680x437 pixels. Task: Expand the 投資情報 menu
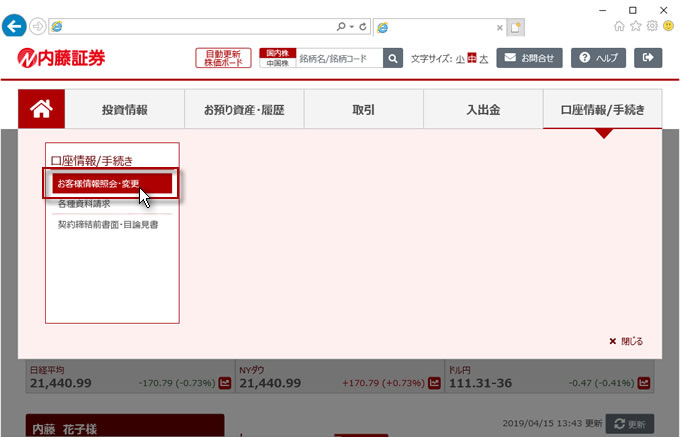click(125, 110)
